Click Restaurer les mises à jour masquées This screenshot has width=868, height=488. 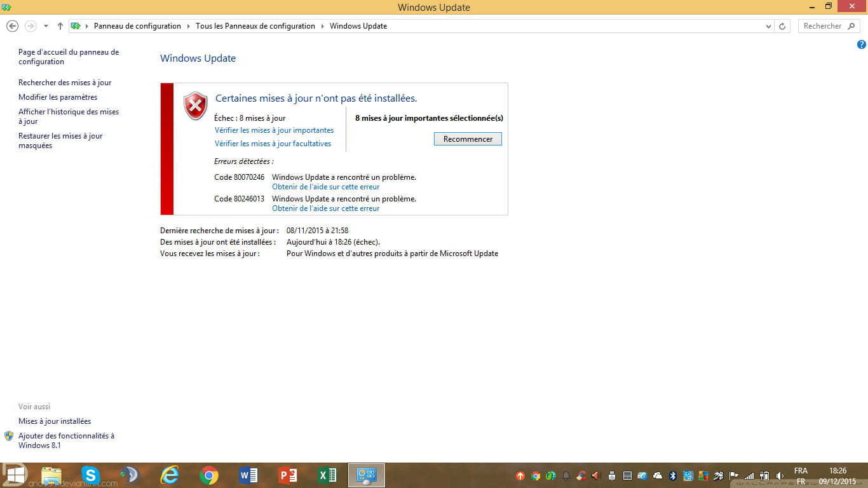tap(60, 140)
